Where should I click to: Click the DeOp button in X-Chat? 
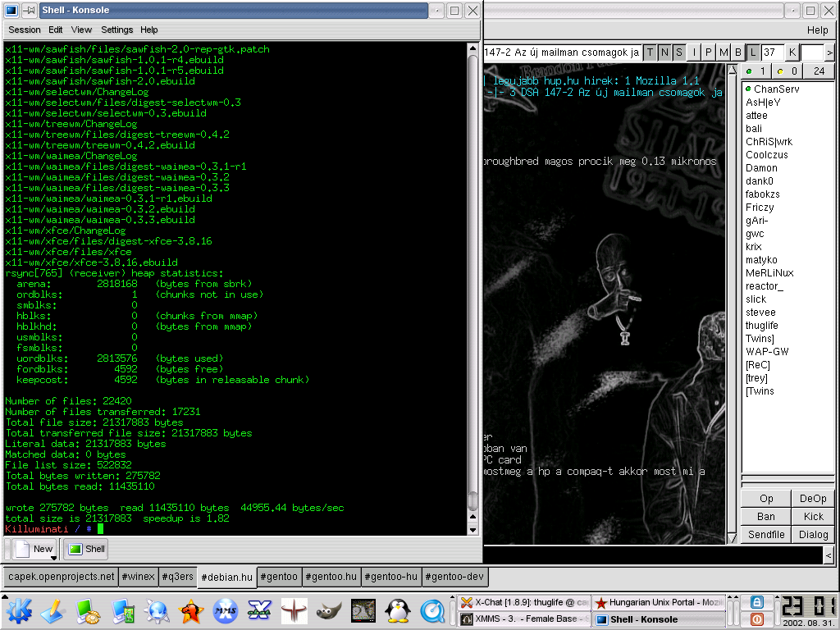pos(813,498)
